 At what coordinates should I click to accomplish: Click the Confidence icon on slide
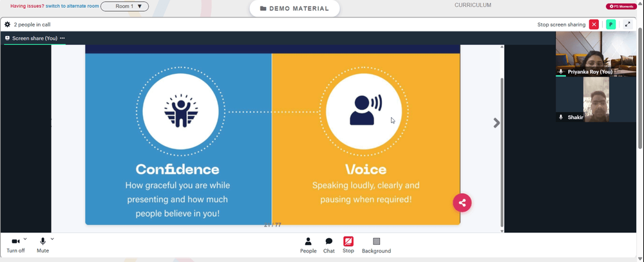tap(181, 111)
